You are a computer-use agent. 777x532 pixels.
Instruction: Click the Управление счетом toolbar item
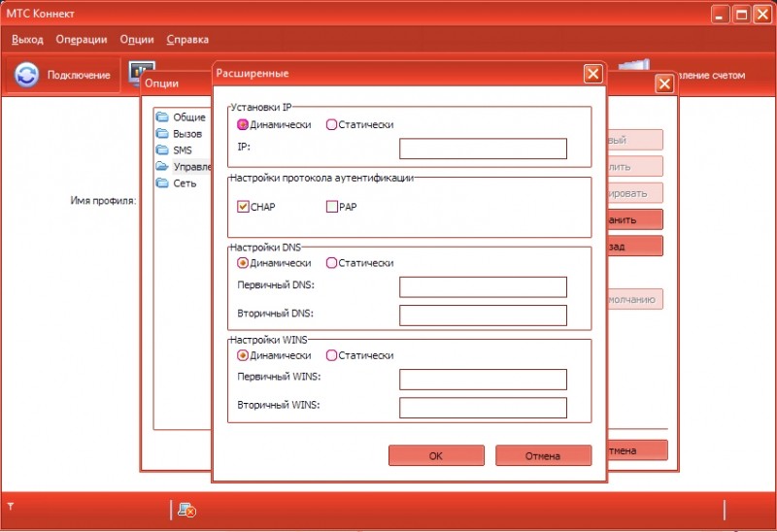(712, 76)
